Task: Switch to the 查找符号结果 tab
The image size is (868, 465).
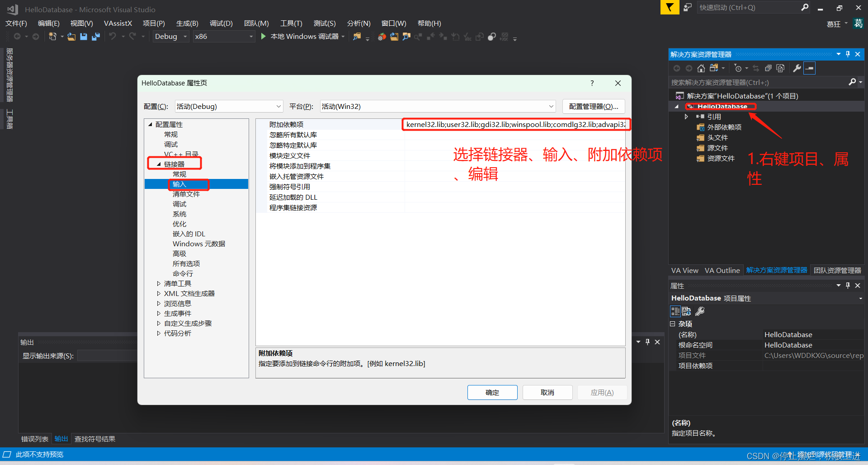Action: pyautogui.click(x=95, y=439)
